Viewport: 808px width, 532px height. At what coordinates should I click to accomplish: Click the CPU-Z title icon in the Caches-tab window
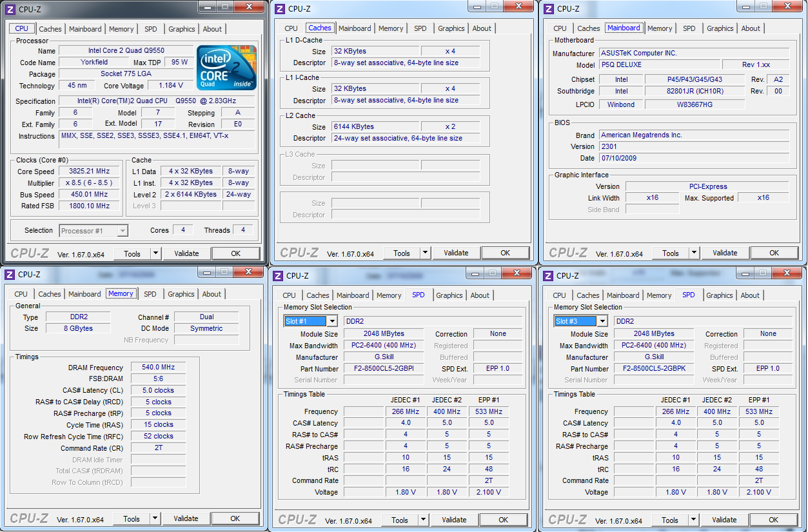coord(279,8)
